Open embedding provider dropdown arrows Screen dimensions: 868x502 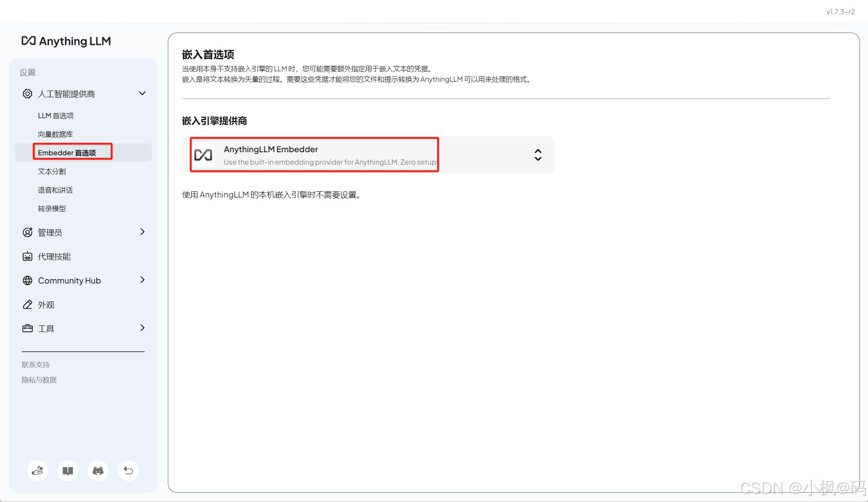pyautogui.click(x=538, y=155)
